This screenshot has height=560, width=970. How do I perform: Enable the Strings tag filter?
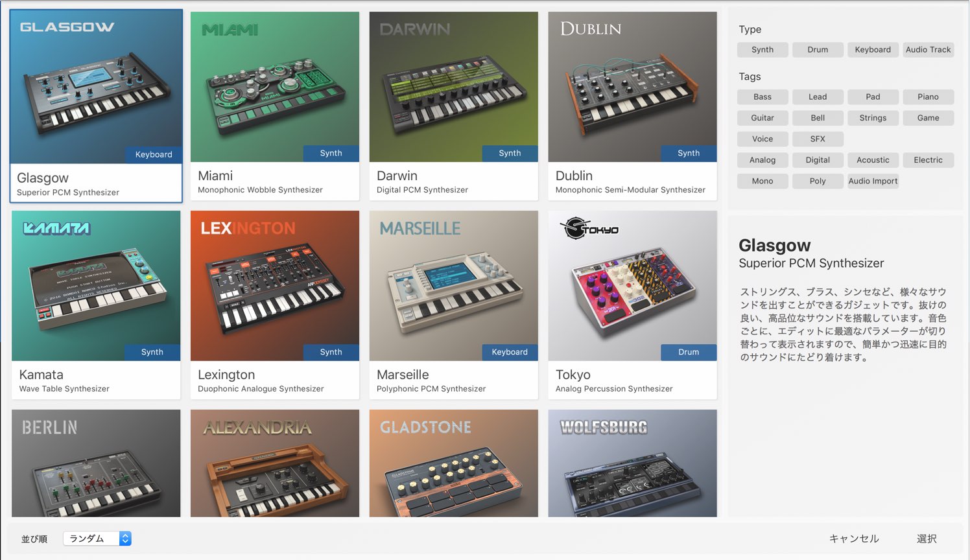pyautogui.click(x=873, y=118)
